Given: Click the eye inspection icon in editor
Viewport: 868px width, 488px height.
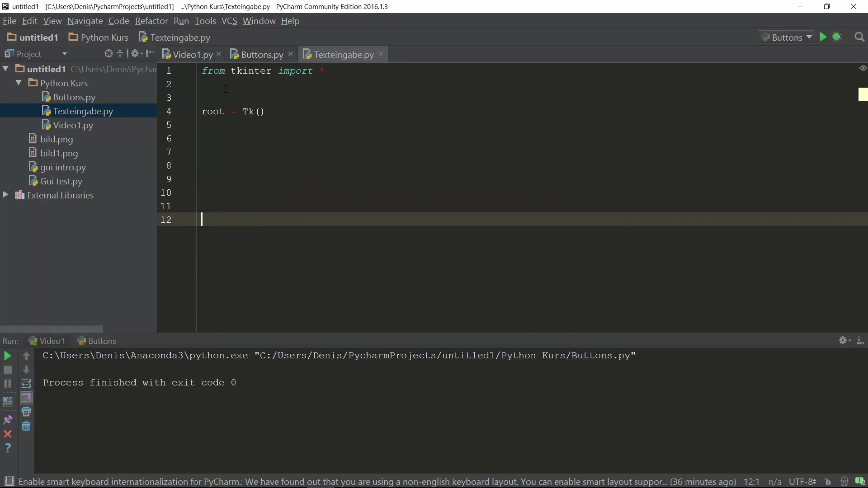Looking at the screenshot, I should pyautogui.click(x=863, y=68).
